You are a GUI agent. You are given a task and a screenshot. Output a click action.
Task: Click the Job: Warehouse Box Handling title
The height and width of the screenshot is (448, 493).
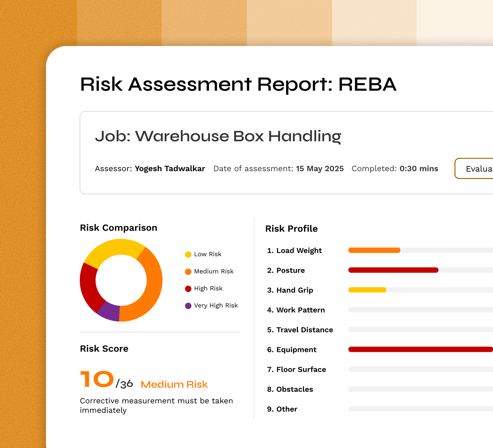218,136
